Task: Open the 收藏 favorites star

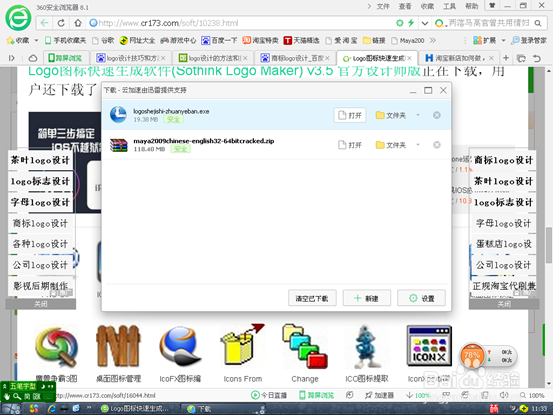Action: point(18,41)
